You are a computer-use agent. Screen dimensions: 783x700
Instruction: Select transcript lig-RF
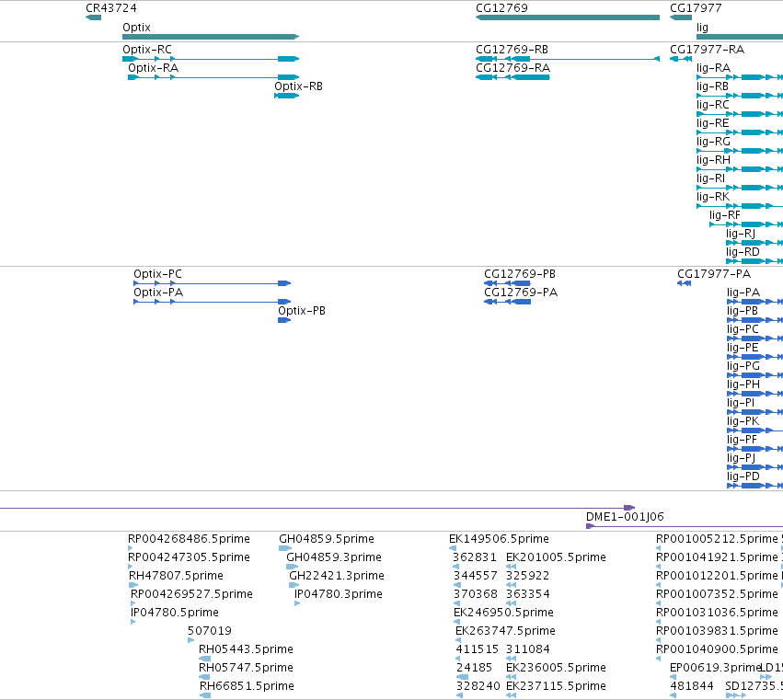[x=746, y=224]
